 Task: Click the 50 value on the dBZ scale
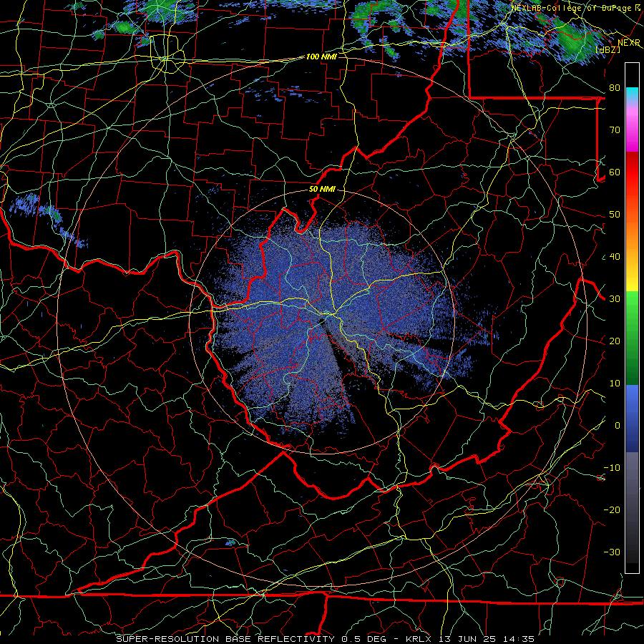tap(615, 215)
